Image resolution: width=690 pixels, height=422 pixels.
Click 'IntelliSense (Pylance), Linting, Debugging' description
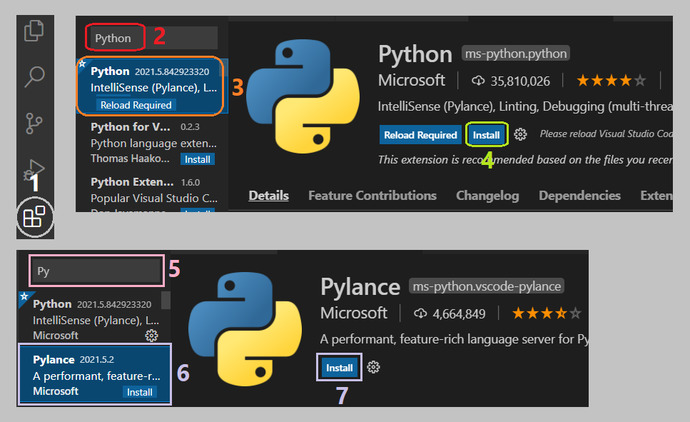pyautogui.click(x=525, y=106)
